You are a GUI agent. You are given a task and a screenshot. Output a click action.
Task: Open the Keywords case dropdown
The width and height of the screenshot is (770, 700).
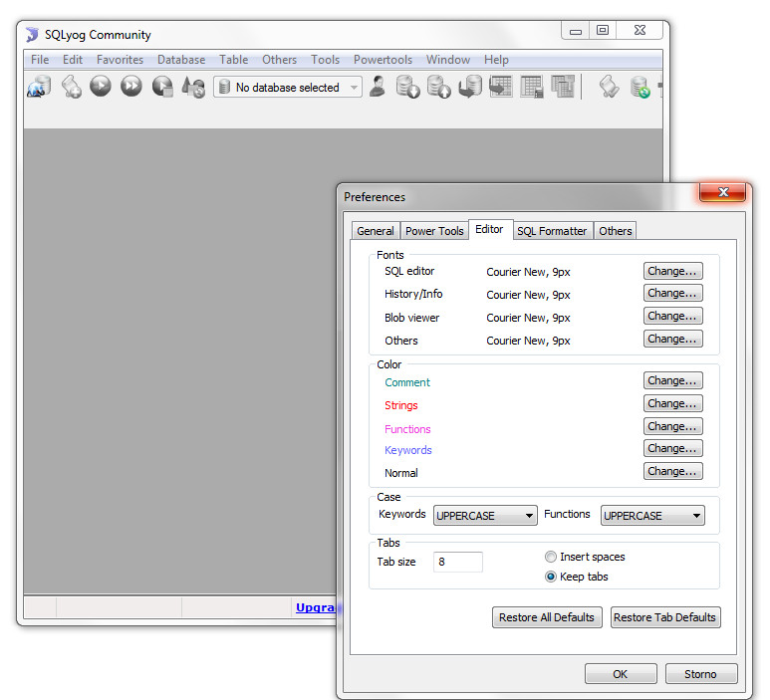(485, 516)
